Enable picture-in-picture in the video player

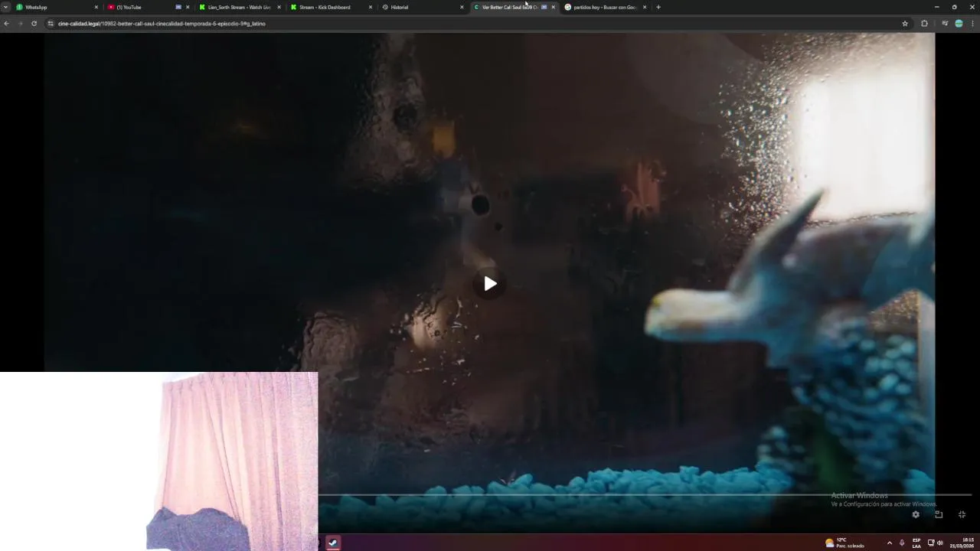(939, 514)
